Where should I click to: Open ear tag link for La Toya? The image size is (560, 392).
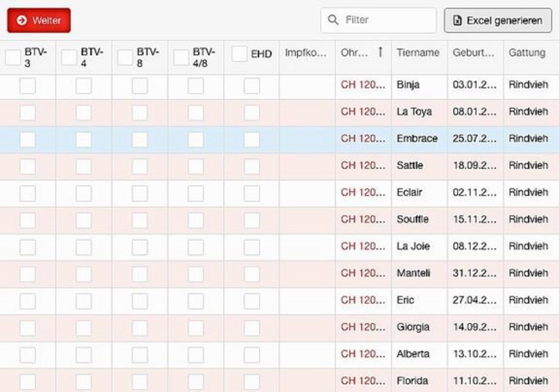[363, 112]
